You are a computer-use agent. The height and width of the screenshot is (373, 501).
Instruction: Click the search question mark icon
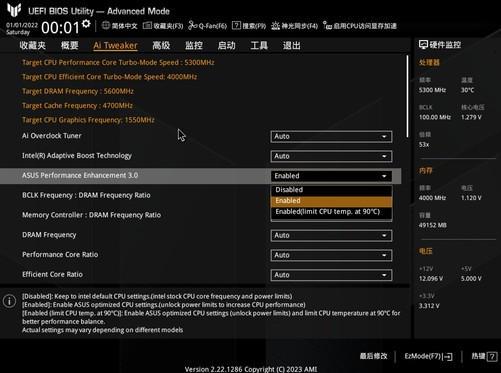[x=236, y=25]
